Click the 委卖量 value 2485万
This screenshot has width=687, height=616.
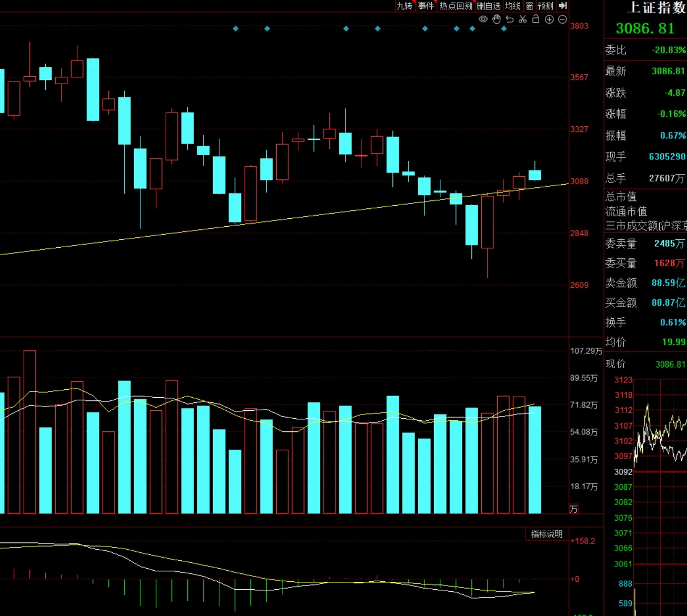point(670,244)
